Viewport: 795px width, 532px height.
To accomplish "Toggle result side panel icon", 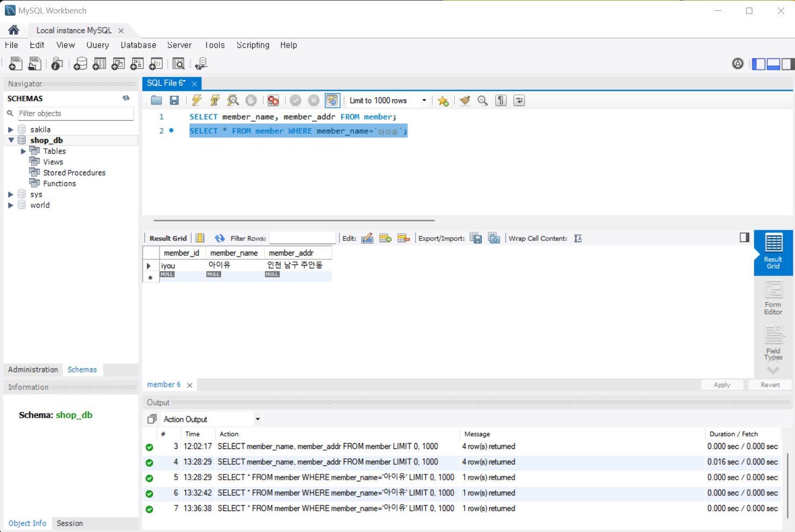I will (744, 237).
